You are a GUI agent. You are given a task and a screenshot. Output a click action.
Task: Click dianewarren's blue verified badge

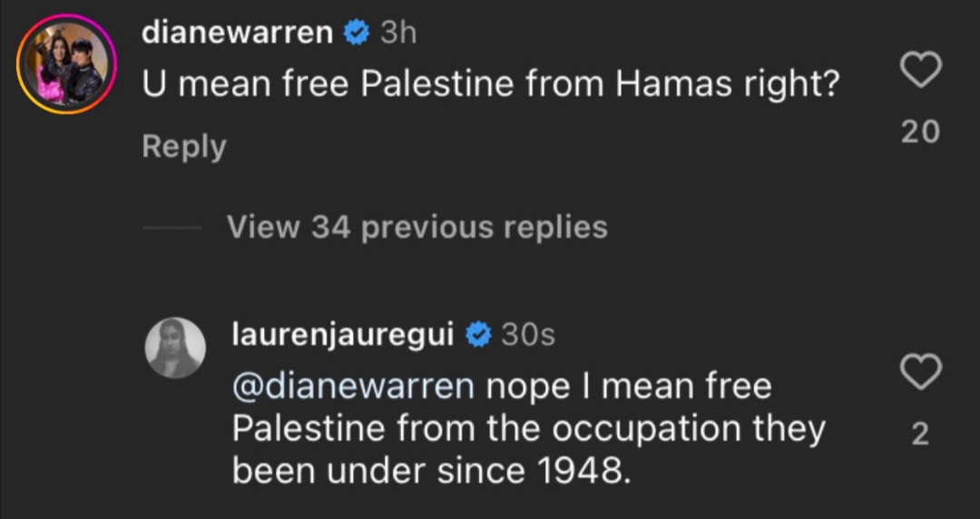click(357, 33)
